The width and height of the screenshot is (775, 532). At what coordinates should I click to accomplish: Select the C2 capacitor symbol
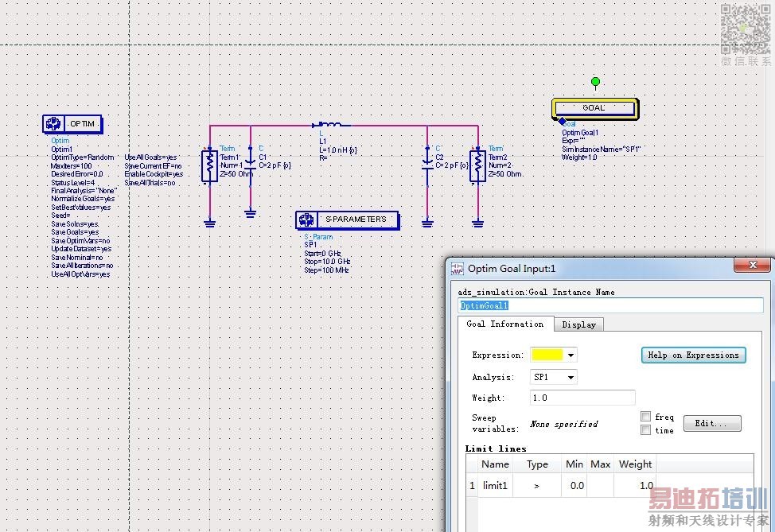point(427,166)
